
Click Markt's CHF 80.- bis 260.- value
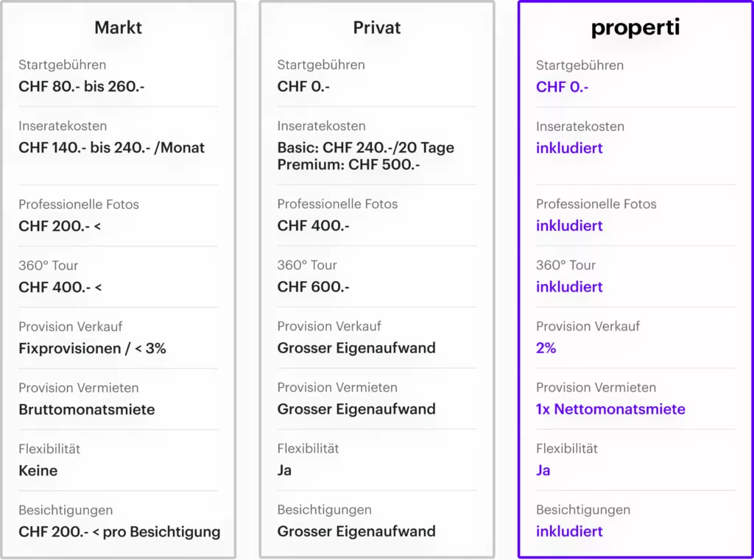[81, 87]
